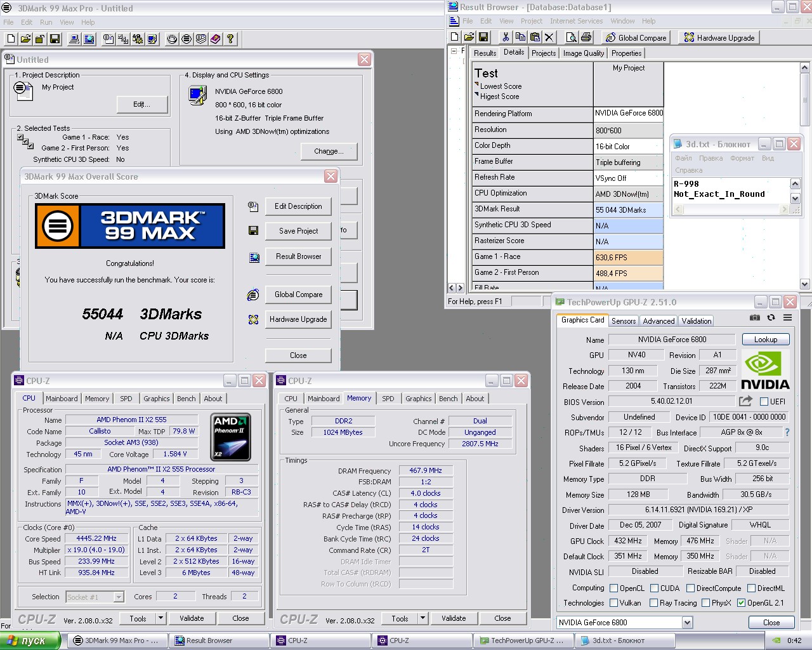
Task: Toggle the PhysX checkbox
Action: 705,603
